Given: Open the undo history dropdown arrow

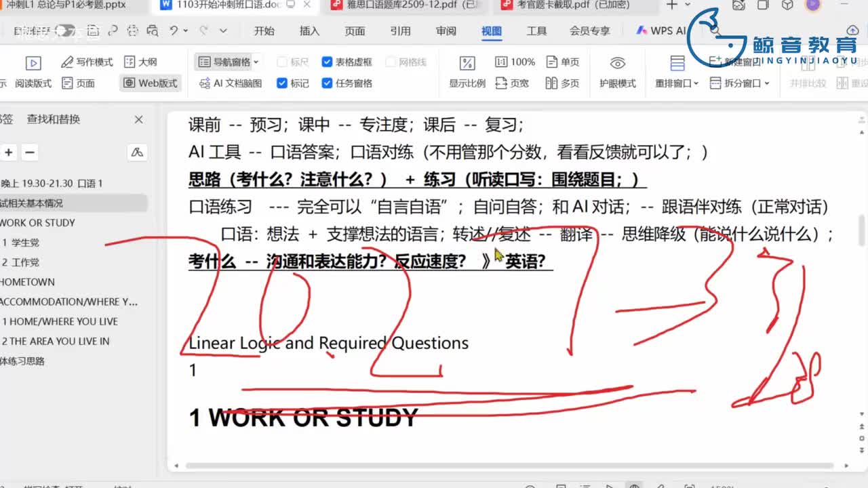Looking at the screenshot, I should [x=186, y=30].
